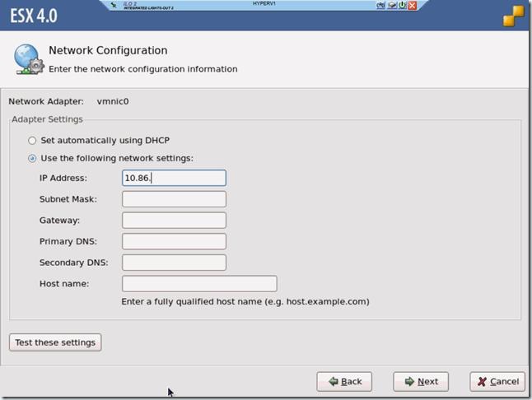Click the vmnic0 network adapter text
The width and height of the screenshot is (532, 400).
113,101
